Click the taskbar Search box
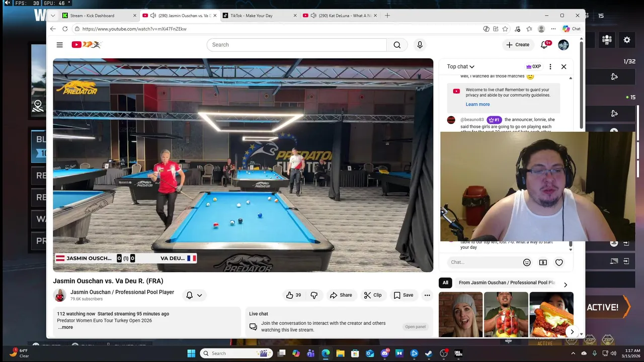This screenshot has height=362, width=644. [x=236, y=353]
